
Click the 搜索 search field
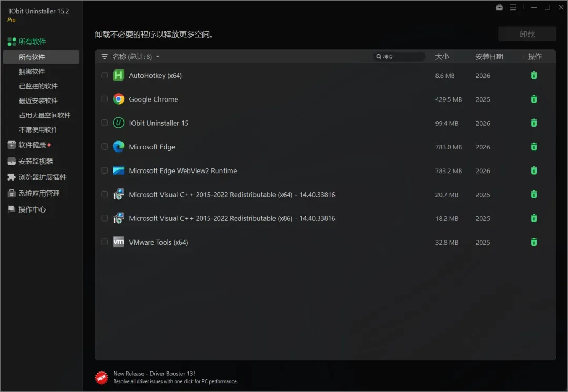tap(400, 56)
